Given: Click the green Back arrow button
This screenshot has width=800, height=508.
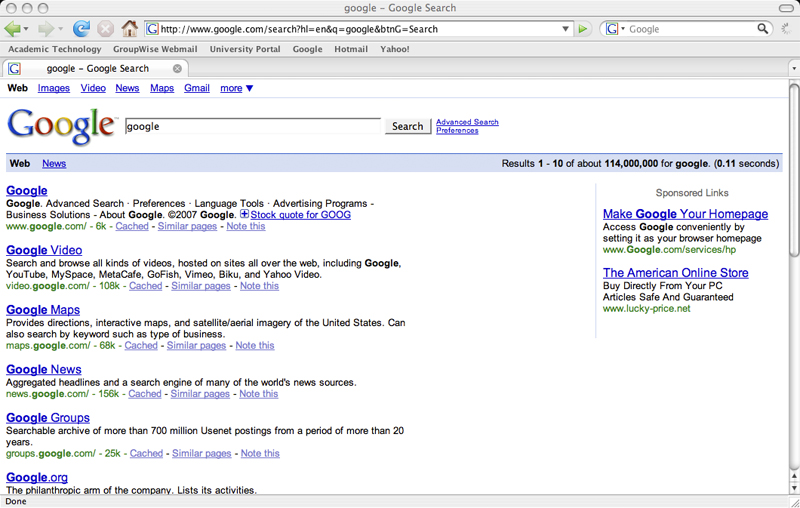Looking at the screenshot, I should point(12,29).
